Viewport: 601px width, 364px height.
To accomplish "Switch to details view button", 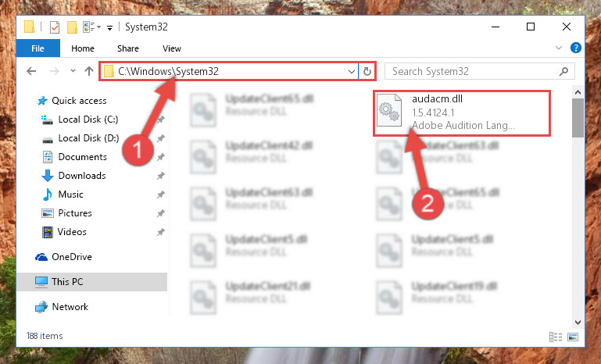I will tap(556, 337).
